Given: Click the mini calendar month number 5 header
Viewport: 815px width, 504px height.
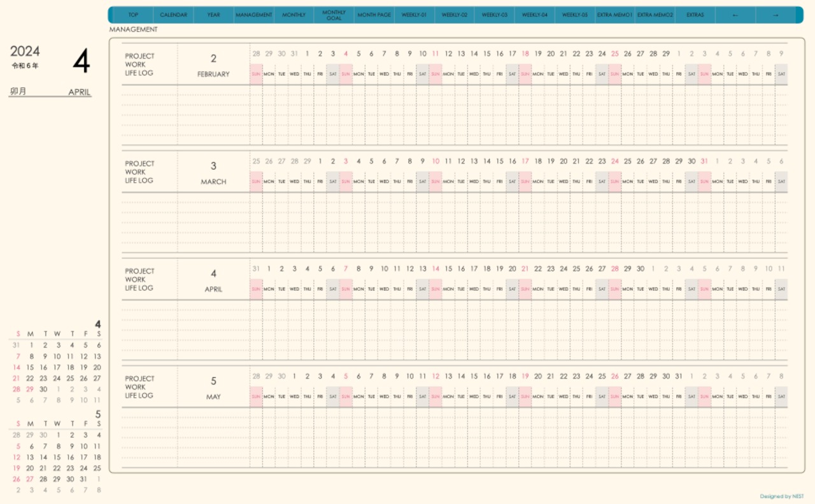Looking at the screenshot, I should [x=98, y=414].
